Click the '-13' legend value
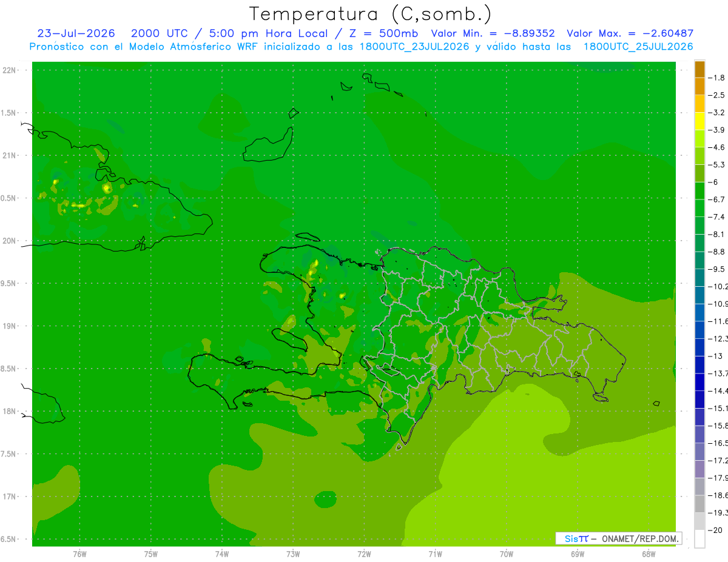Screen dimensions: 728x562 716,356
